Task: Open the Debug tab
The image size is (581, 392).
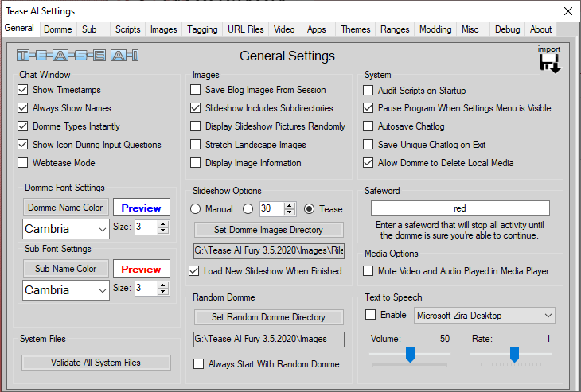Action: 507,29
